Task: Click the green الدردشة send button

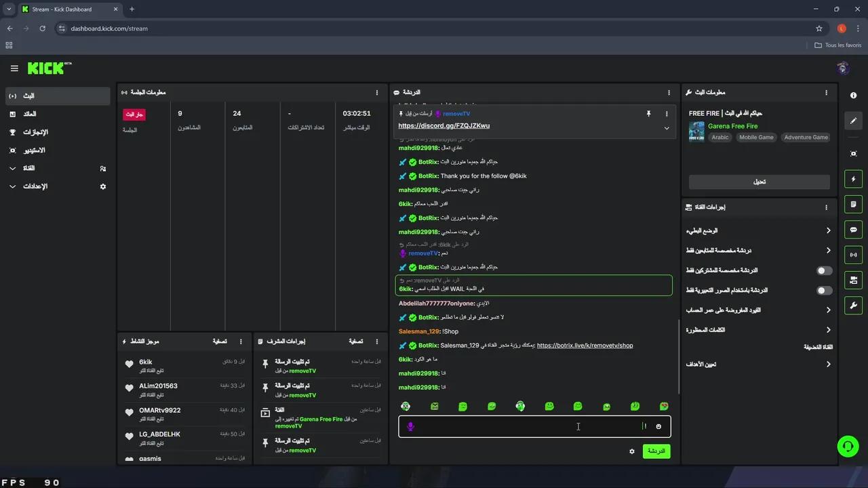Action: 656,451
